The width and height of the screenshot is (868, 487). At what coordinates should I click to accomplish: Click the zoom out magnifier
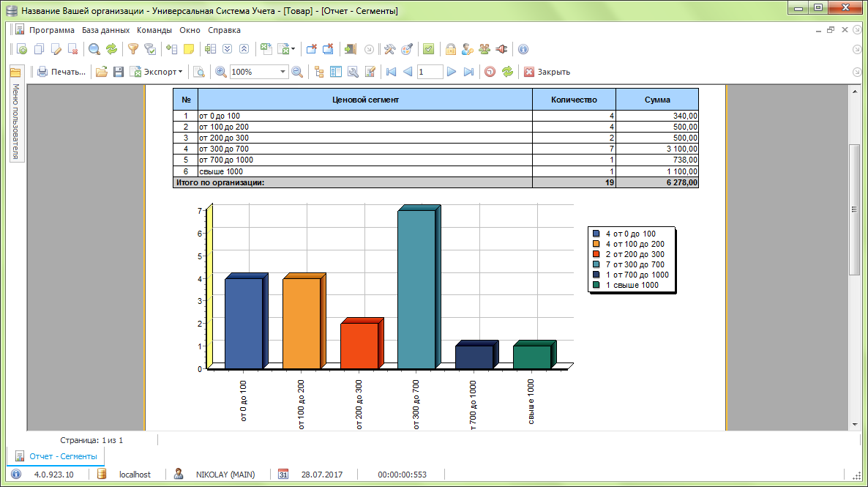pos(297,72)
